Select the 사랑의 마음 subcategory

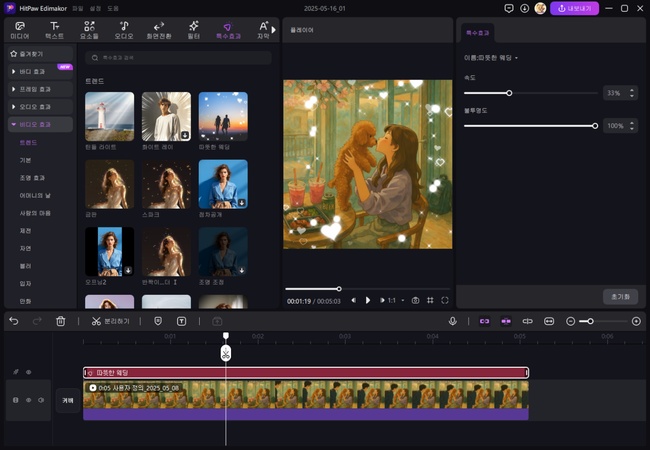point(35,213)
